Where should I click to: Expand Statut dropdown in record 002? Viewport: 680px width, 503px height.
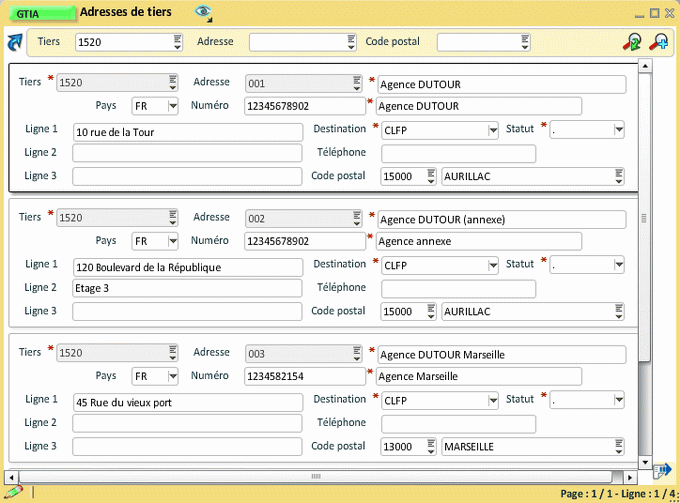click(x=619, y=265)
